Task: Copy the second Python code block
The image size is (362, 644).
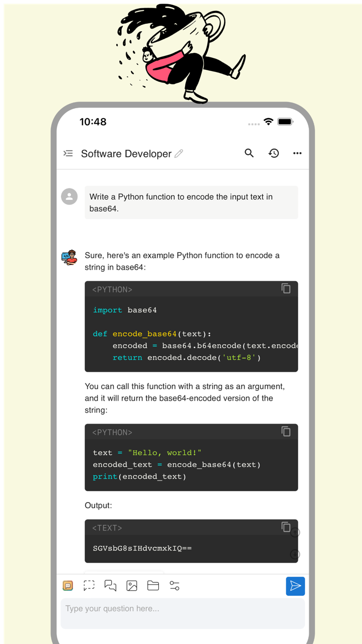Action: [286, 431]
